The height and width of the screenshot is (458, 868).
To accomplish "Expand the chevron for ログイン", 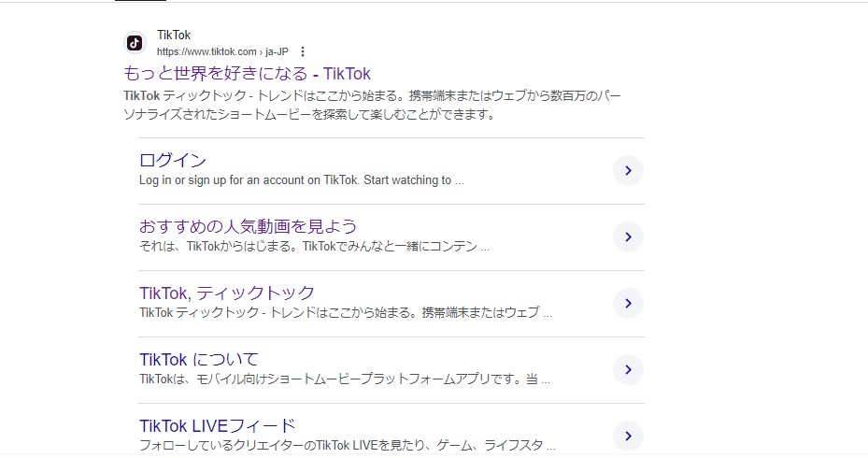I will point(628,170).
